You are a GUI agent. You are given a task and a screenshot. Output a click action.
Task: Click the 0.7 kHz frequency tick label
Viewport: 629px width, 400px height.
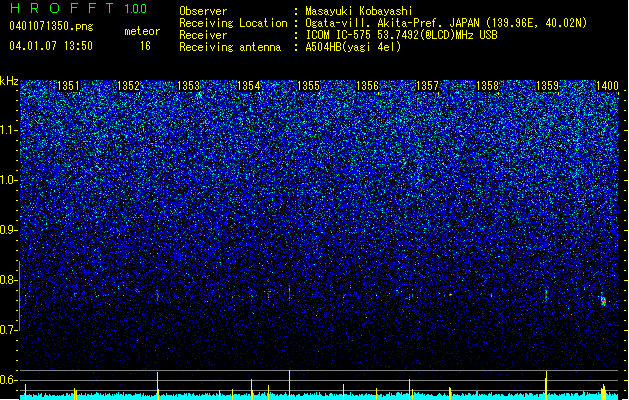click(9, 330)
